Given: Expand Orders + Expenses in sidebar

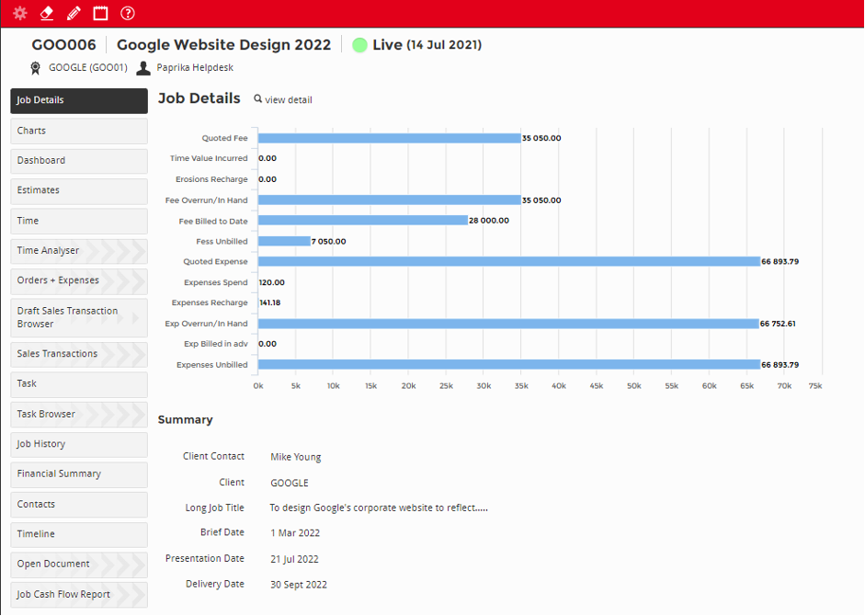Looking at the screenshot, I should [78, 280].
